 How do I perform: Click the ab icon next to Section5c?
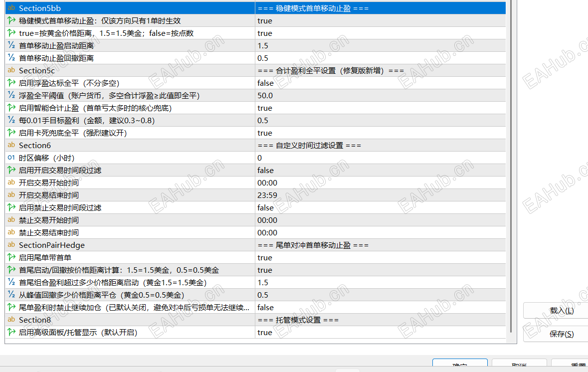point(11,70)
